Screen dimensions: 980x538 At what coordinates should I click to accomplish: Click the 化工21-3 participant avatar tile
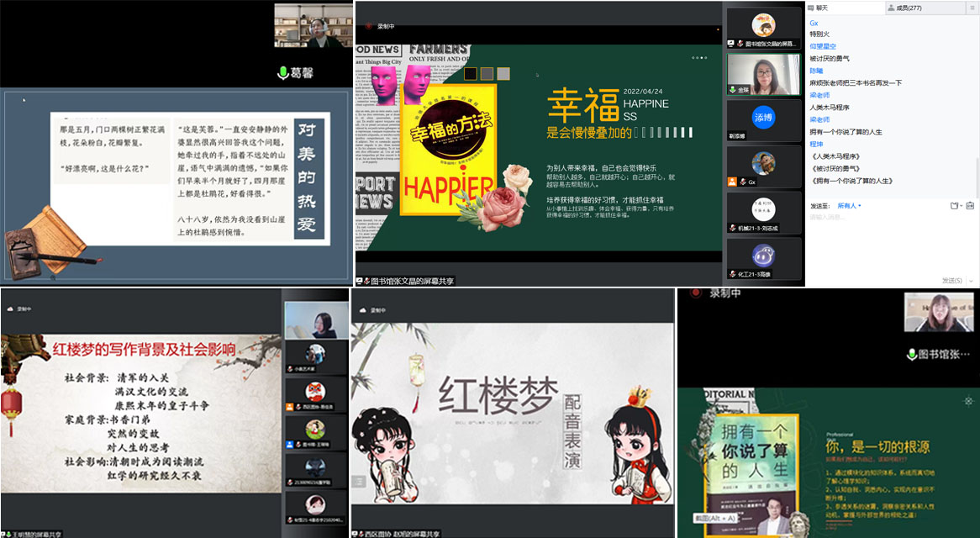coord(763,257)
